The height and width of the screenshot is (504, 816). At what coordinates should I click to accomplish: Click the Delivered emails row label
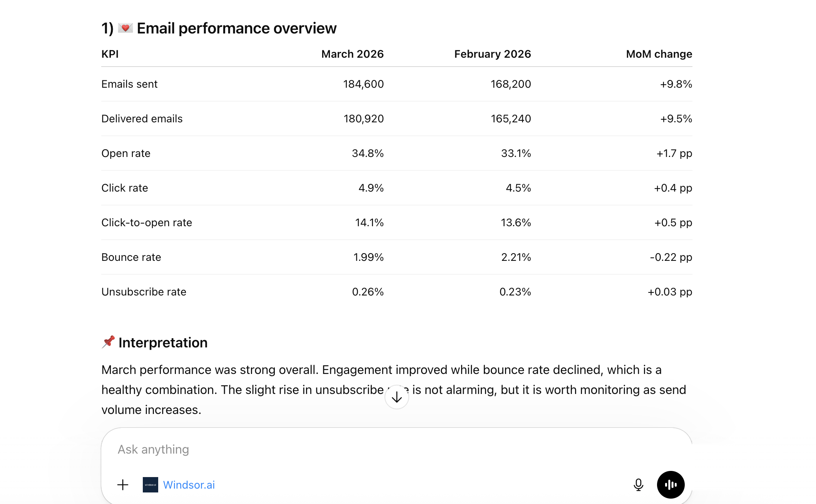pyautogui.click(x=142, y=118)
